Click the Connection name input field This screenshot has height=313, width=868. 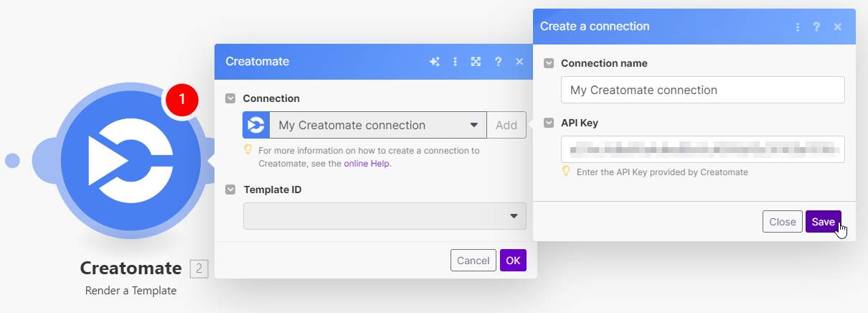[702, 90]
